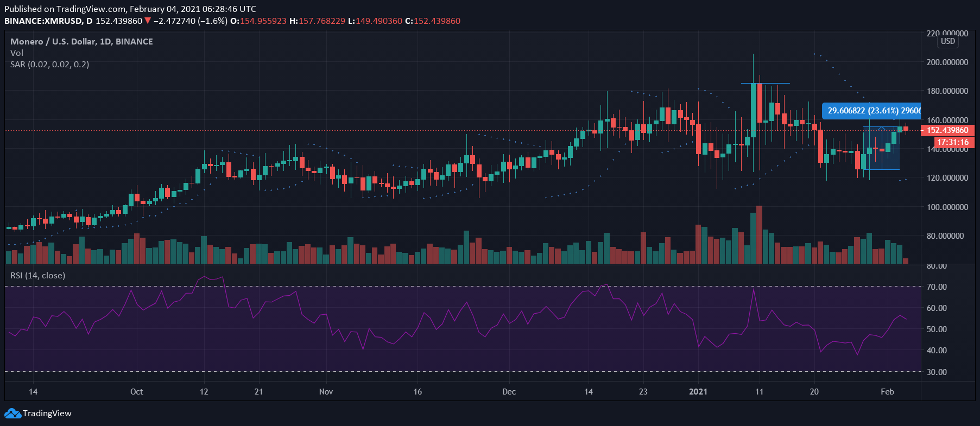Click the Dec label on time axis
Image resolution: width=980 pixels, height=426 pixels.
(509, 391)
